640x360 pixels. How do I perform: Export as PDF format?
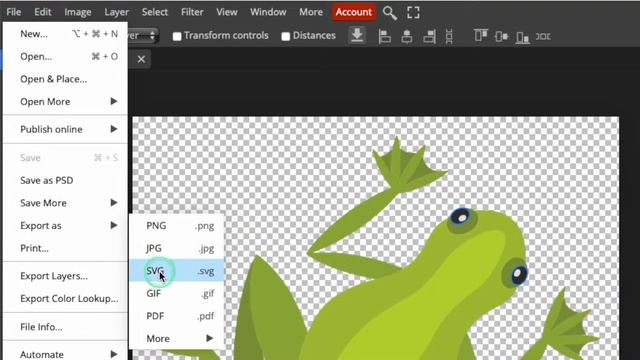177,316
